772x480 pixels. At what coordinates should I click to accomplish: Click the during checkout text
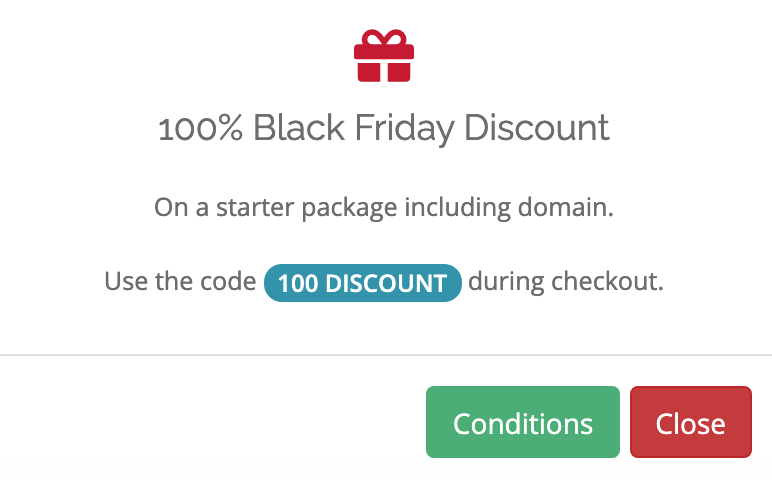tap(566, 281)
